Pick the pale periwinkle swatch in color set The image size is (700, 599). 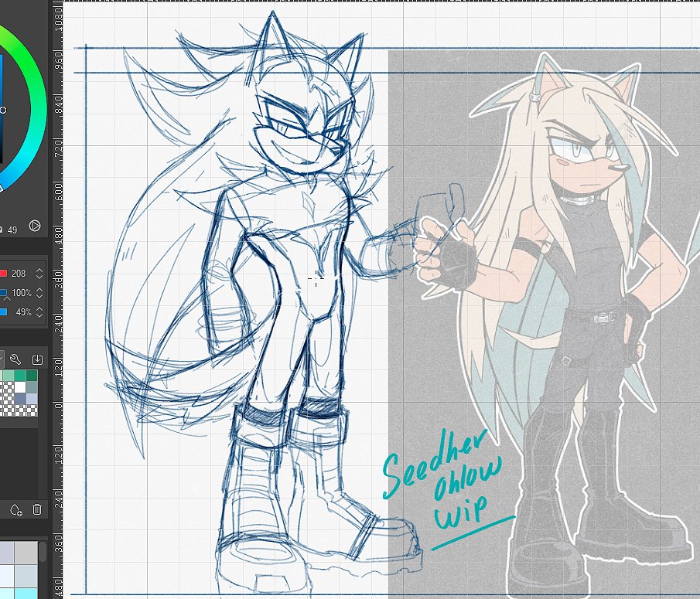point(32,399)
